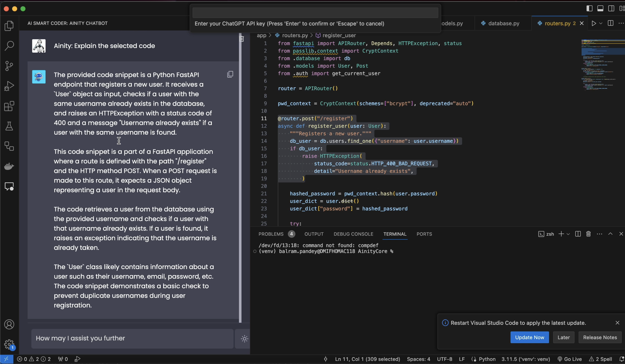Open the Source Control view
Viewport: 625px width, 364px height.
pyautogui.click(x=9, y=66)
